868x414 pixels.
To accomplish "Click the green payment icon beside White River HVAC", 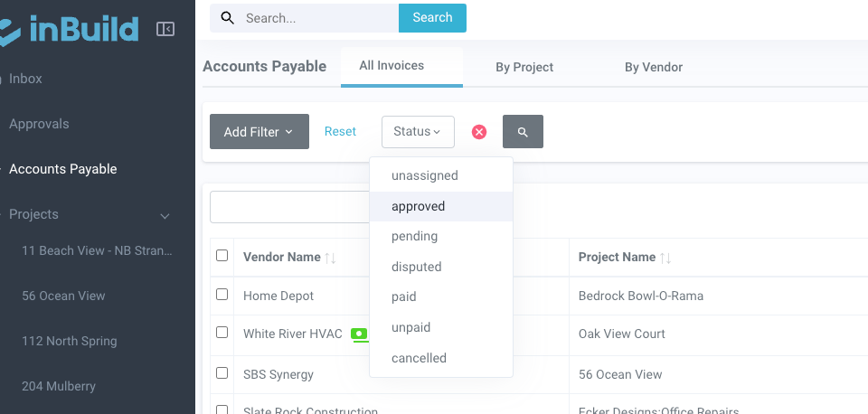I will point(360,334).
